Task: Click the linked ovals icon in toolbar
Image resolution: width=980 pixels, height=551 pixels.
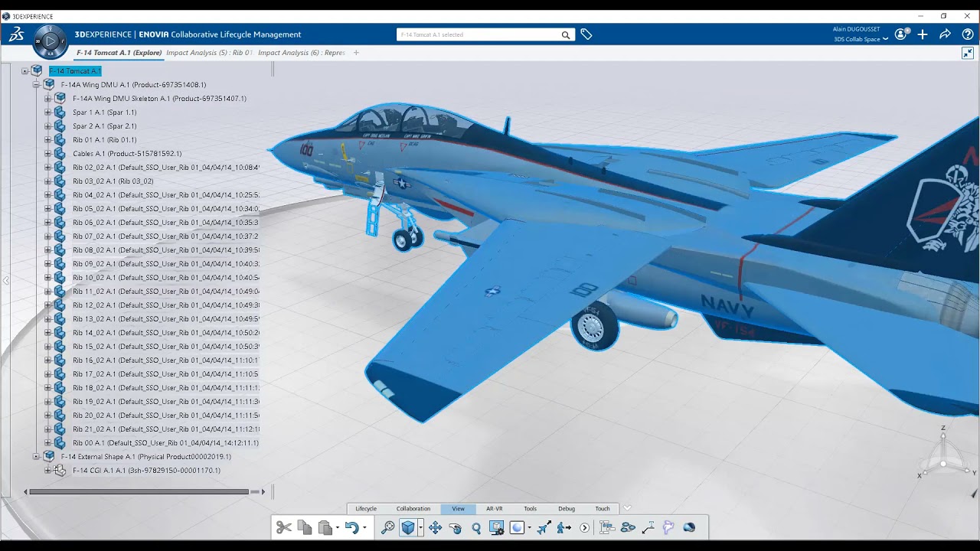Action: [628, 527]
